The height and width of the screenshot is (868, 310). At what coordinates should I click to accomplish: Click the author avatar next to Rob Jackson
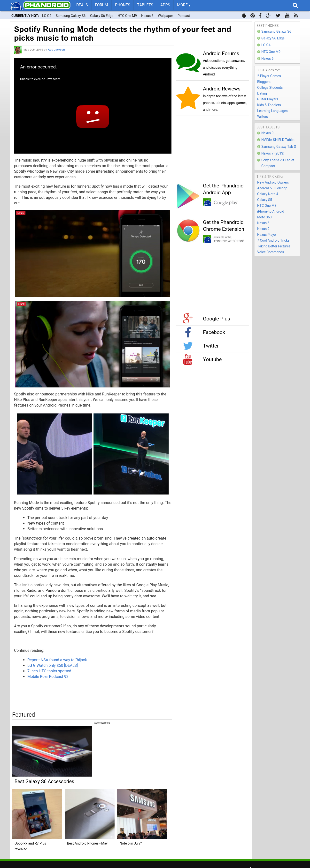point(17,50)
